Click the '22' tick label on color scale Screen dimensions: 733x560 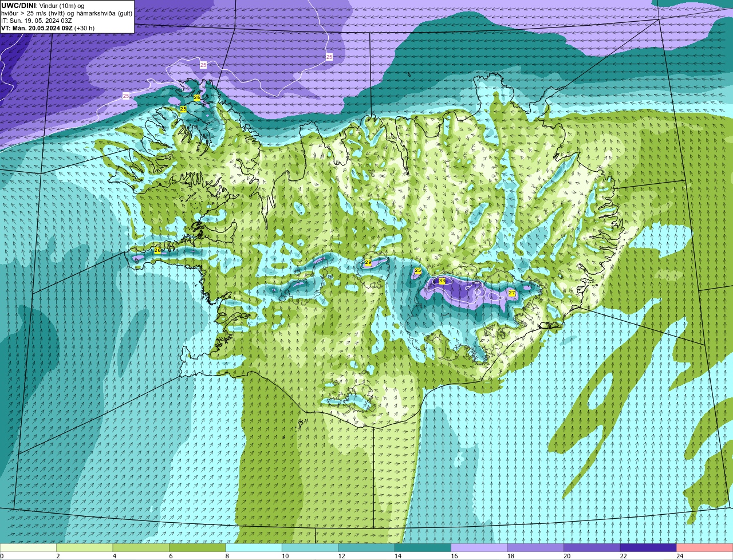tap(624, 556)
